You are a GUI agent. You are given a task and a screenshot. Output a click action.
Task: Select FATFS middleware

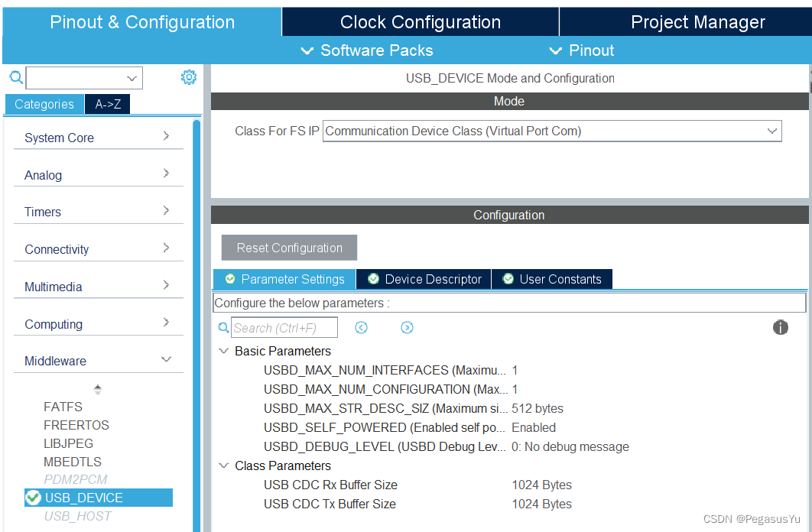[x=63, y=407]
